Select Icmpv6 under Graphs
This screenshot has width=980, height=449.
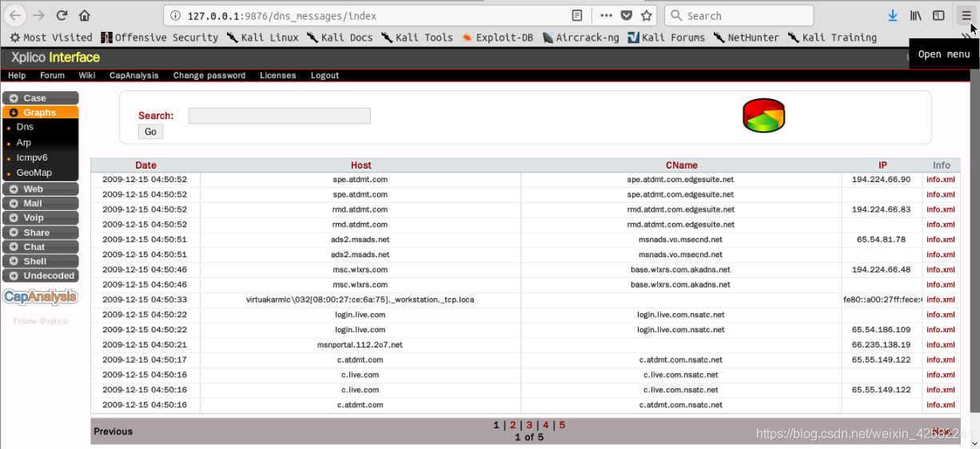pos(32,157)
